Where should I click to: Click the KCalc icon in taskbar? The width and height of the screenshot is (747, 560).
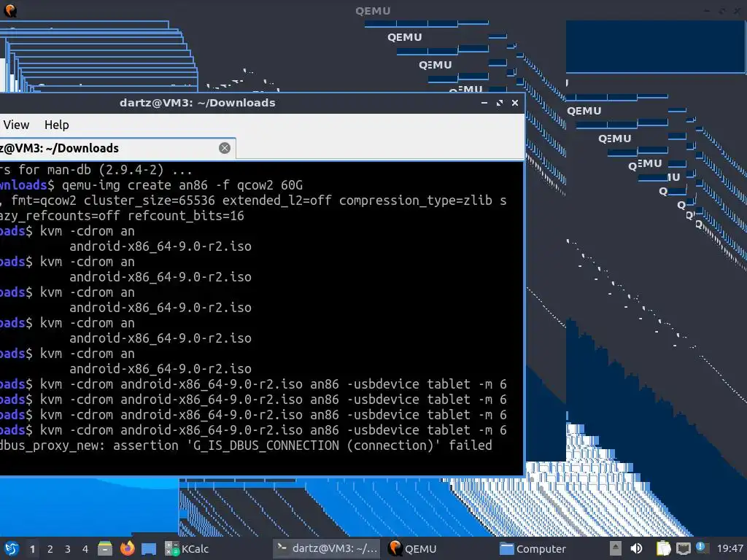pos(171,548)
